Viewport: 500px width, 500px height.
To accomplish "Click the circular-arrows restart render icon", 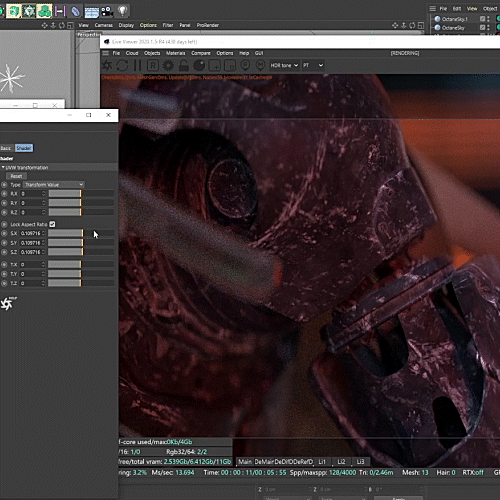I will 122,65.
